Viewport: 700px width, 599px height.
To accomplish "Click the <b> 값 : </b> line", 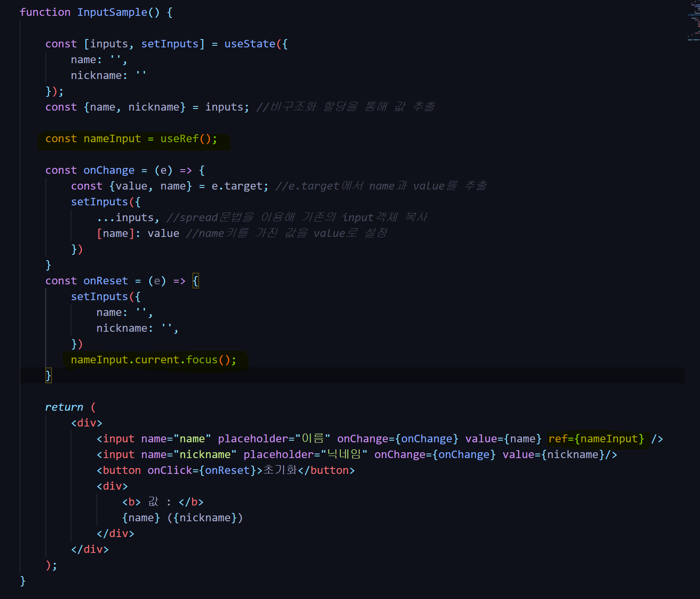I will point(163,502).
